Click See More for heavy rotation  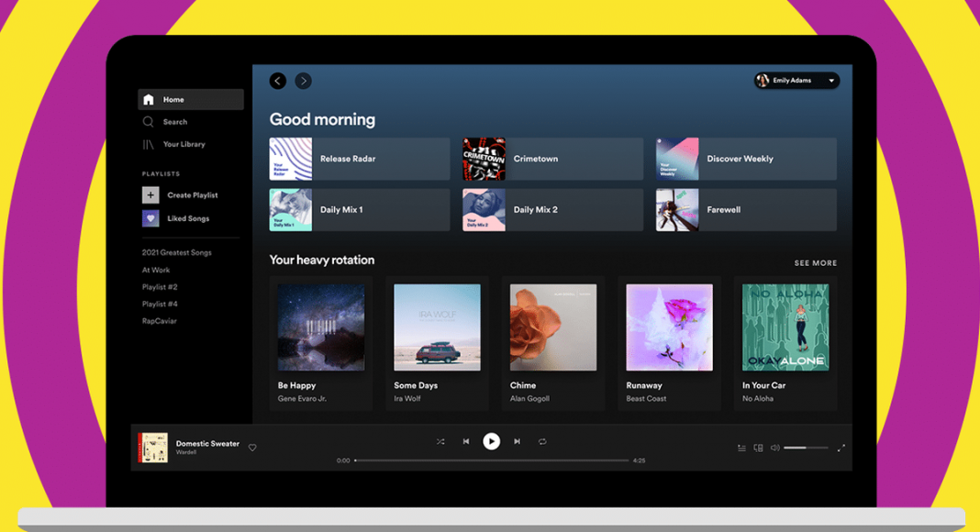pos(816,263)
